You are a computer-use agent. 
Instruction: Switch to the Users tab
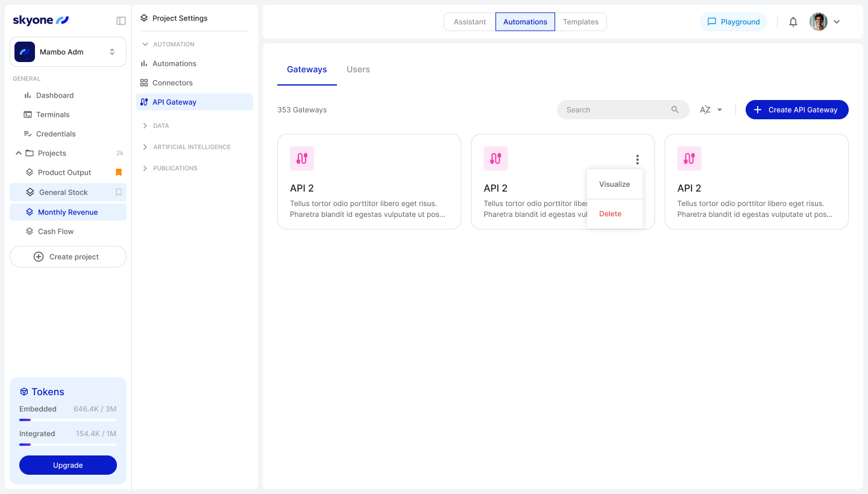358,69
